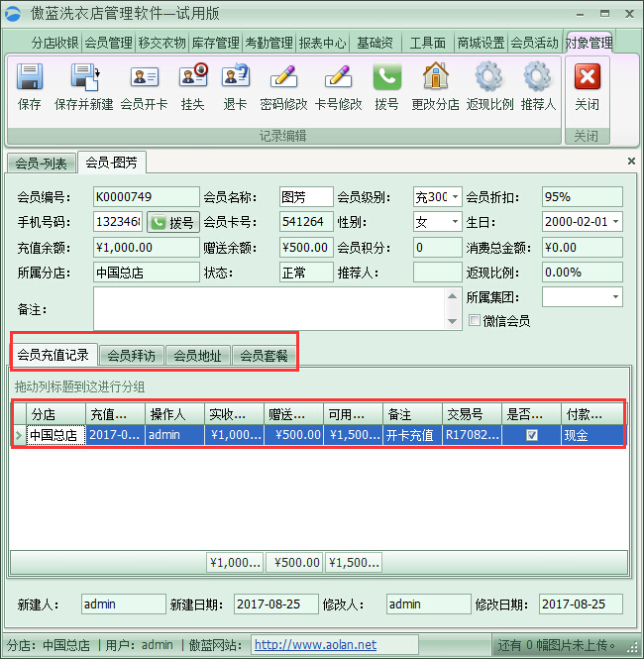Open 密码修改 password change tool
This screenshot has height=659, width=644.
click(283, 78)
